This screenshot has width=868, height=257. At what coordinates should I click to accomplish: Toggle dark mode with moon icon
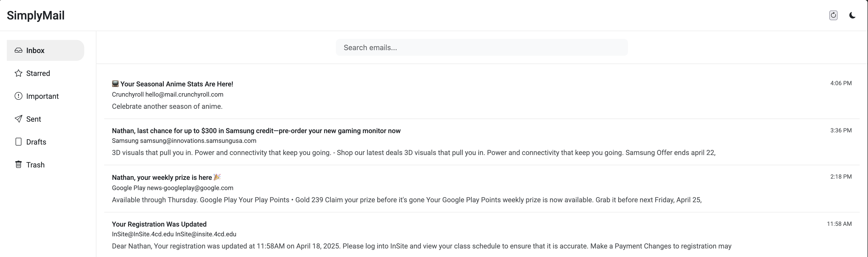tap(852, 16)
